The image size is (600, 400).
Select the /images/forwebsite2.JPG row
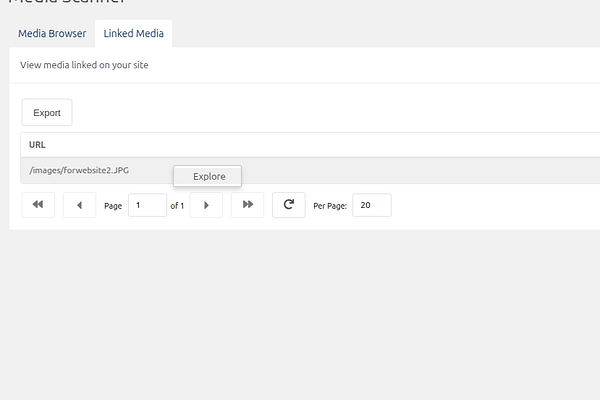click(310, 170)
